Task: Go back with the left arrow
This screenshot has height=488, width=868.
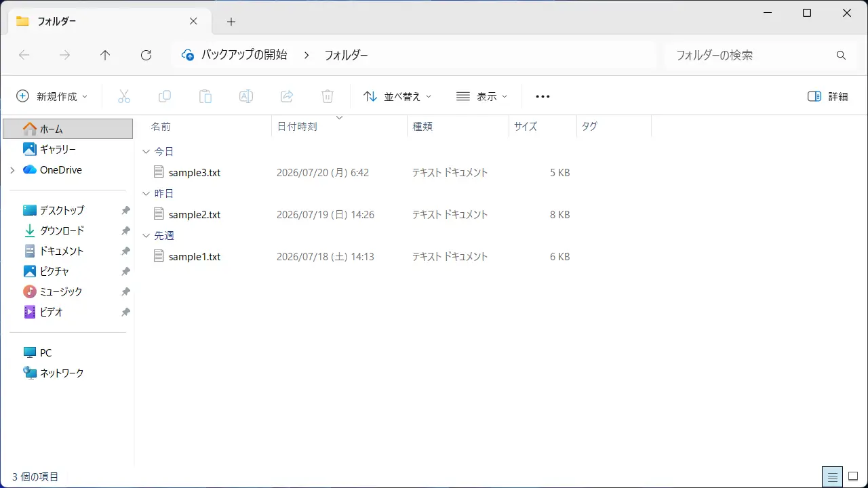Action: tap(24, 56)
